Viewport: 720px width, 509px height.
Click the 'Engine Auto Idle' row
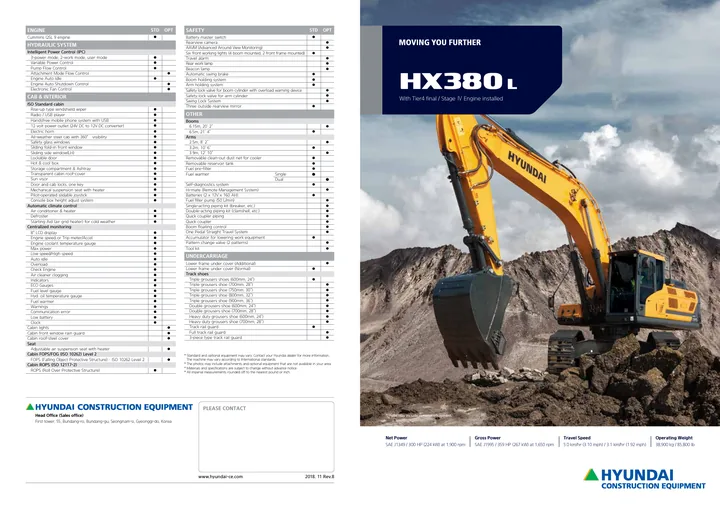pyautogui.click(x=101, y=79)
